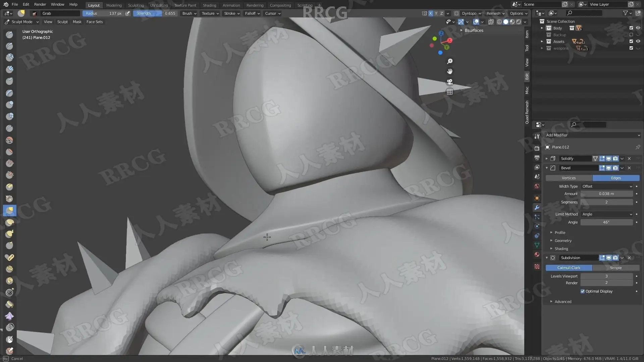Open the Material properties tab icon
Image resolution: width=644 pixels, height=362 pixels.
(537, 254)
